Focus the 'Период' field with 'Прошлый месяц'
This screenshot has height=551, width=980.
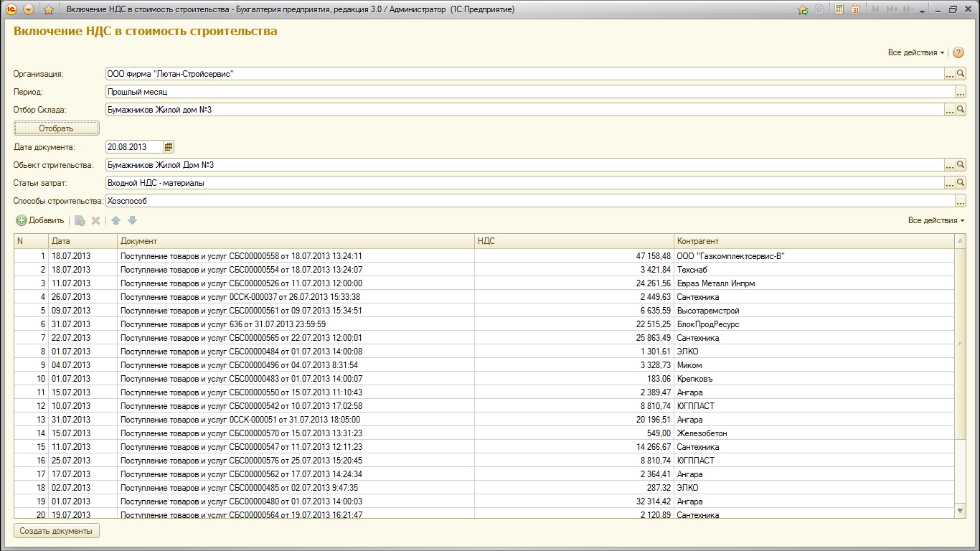(x=530, y=92)
